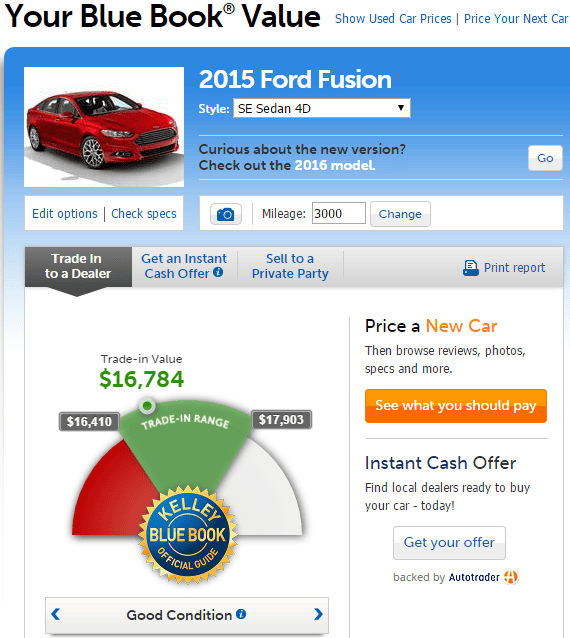Show previous condition with left arrow
This screenshot has height=638, width=570.
56,614
